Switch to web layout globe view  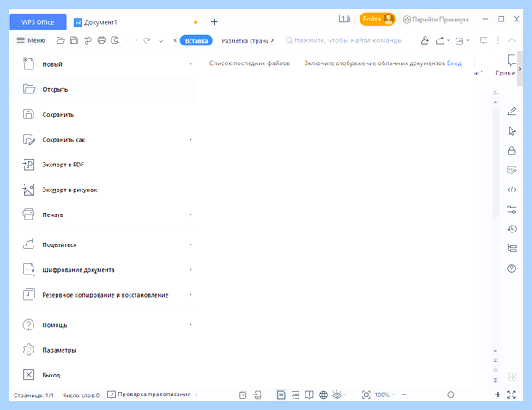pyautogui.click(x=323, y=395)
